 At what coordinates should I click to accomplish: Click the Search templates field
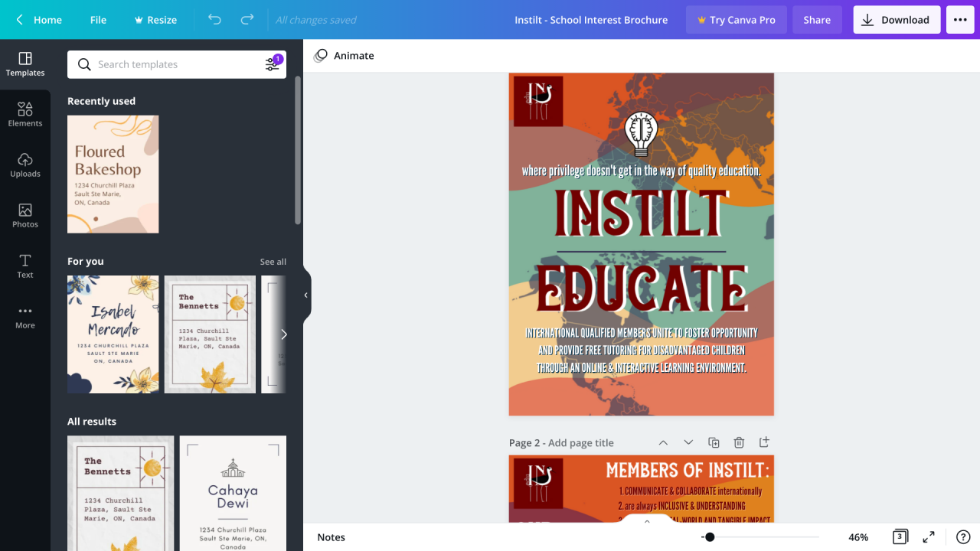coord(176,64)
